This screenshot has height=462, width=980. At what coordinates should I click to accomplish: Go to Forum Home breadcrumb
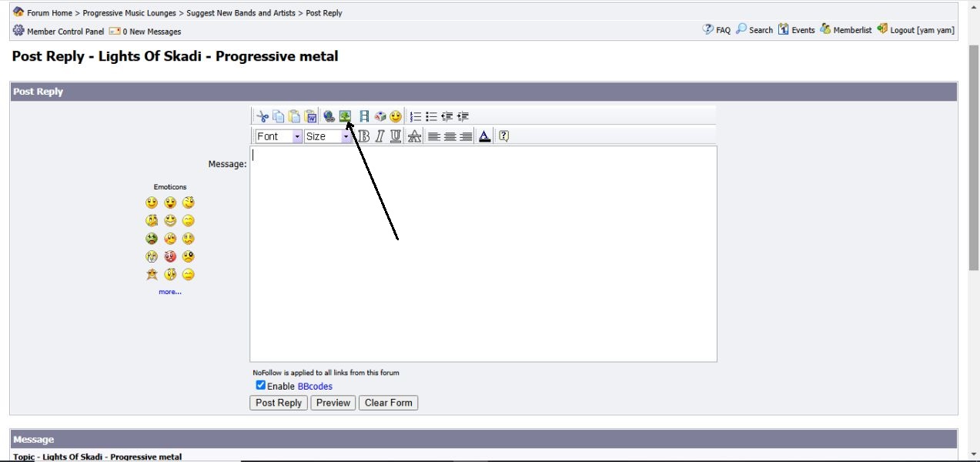click(49, 13)
